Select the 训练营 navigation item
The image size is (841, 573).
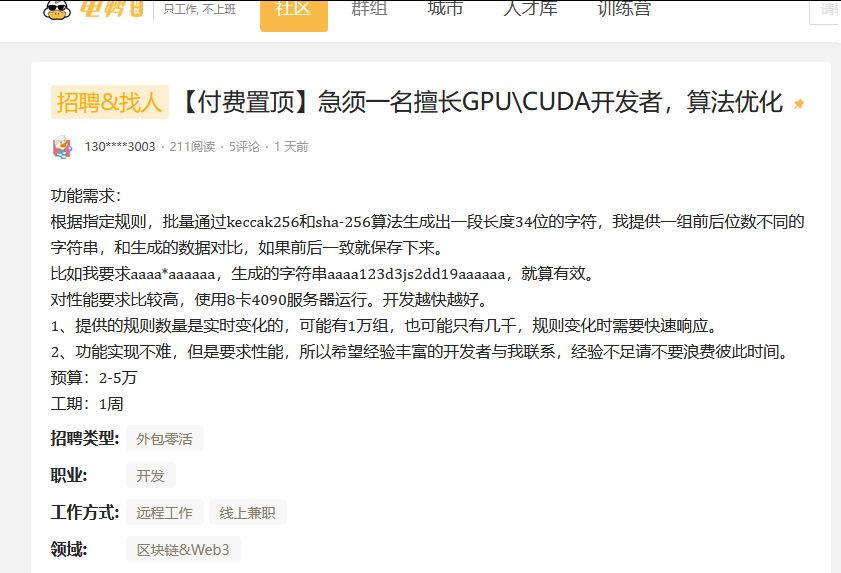tap(624, 9)
